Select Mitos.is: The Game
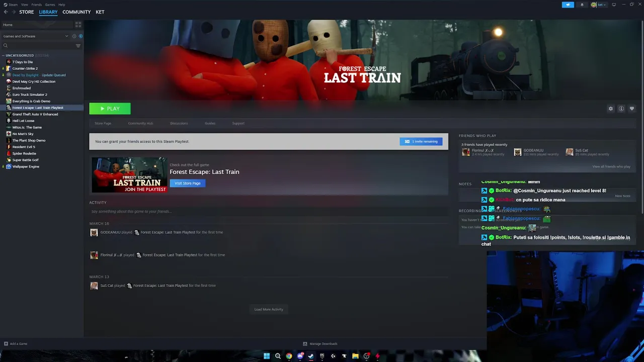The image size is (644, 362). (27, 127)
